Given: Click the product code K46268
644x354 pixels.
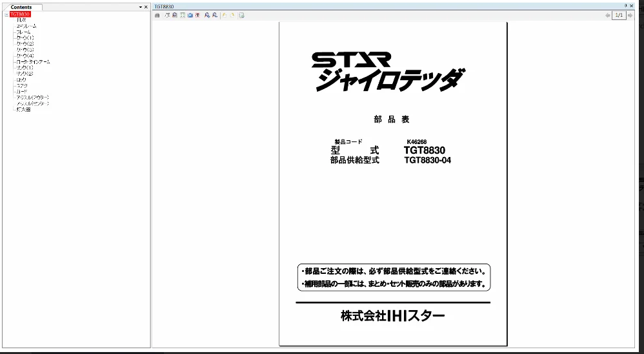Looking at the screenshot, I should coord(417,142).
